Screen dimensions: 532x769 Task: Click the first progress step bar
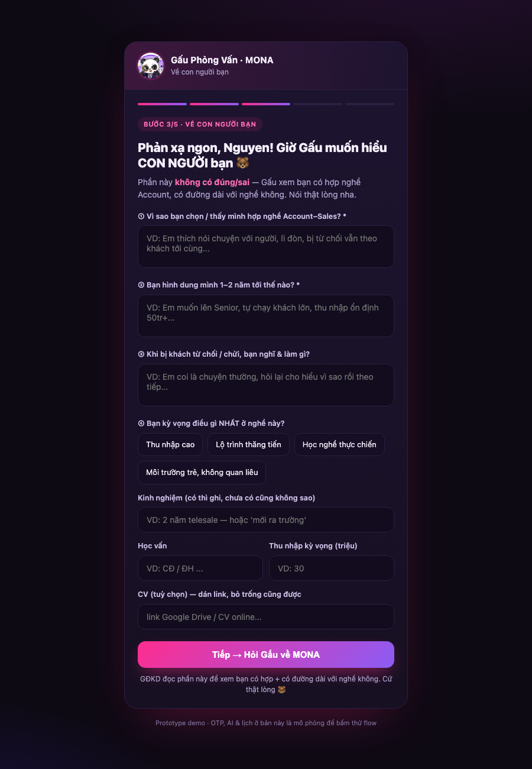click(162, 104)
